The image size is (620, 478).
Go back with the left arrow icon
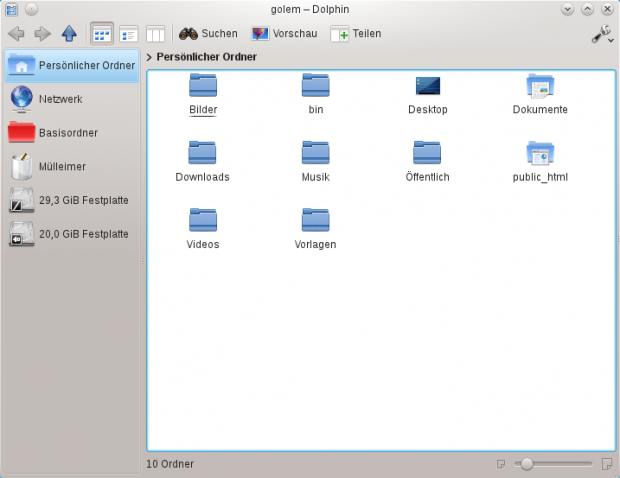[x=16, y=33]
